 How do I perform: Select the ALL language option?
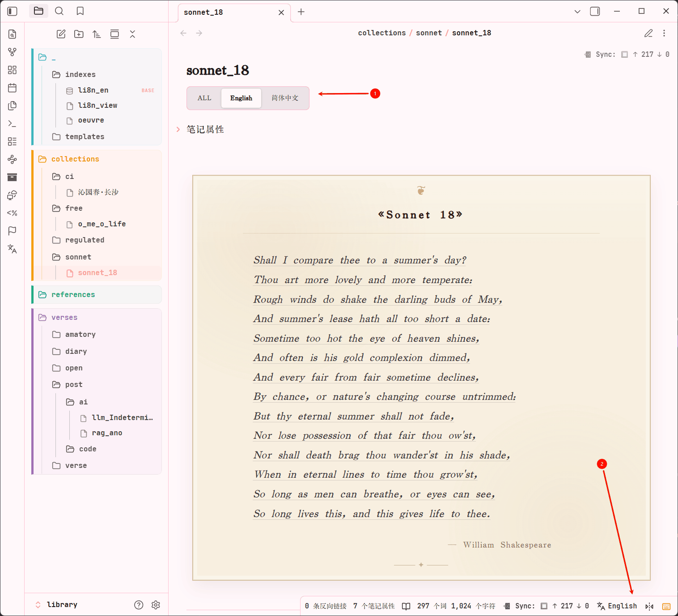(204, 98)
